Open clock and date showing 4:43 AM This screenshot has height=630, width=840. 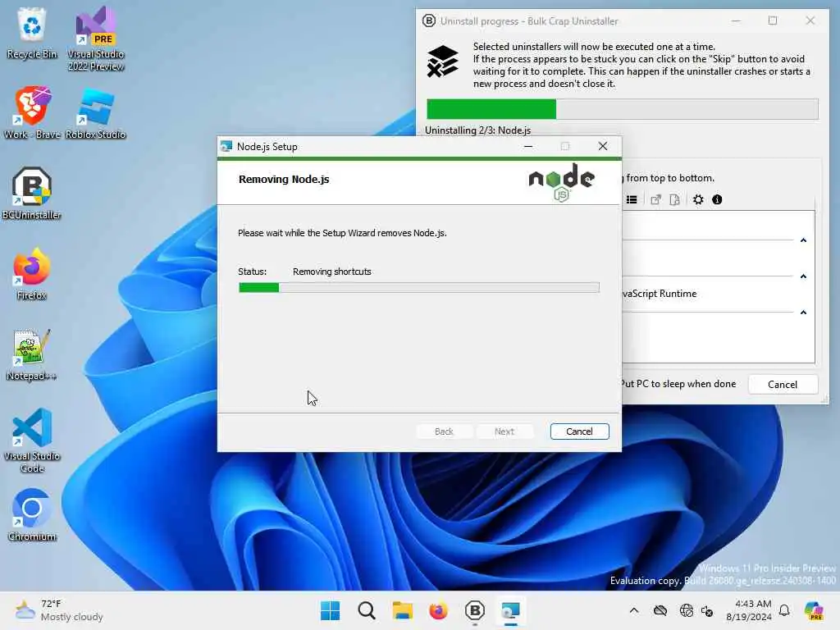[x=749, y=610]
